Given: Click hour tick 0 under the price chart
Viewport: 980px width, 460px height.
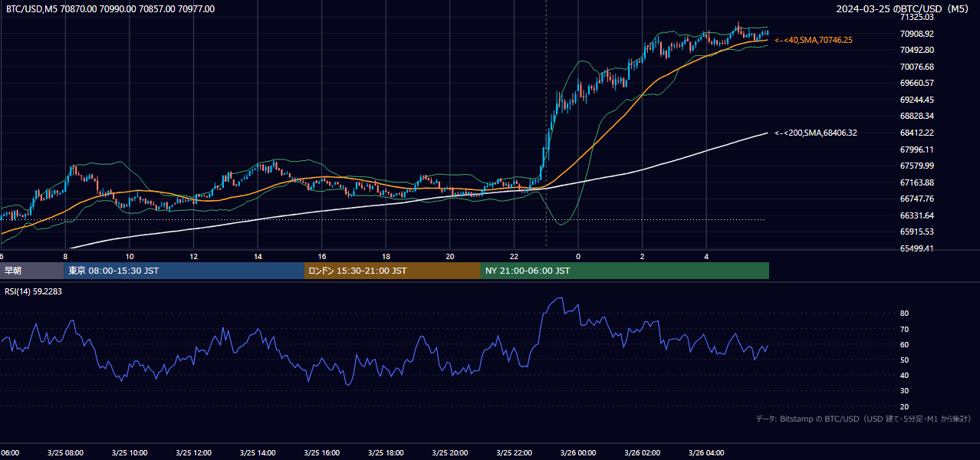Looking at the screenshot, I should tap(578, 256).
